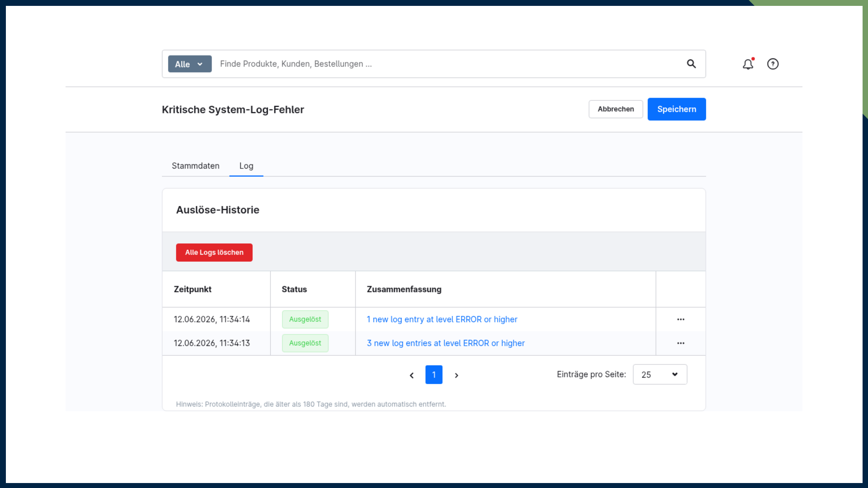Open the notifications bell
The width and height of the screenshot is (868, 488).
click(x=748, y=64)
